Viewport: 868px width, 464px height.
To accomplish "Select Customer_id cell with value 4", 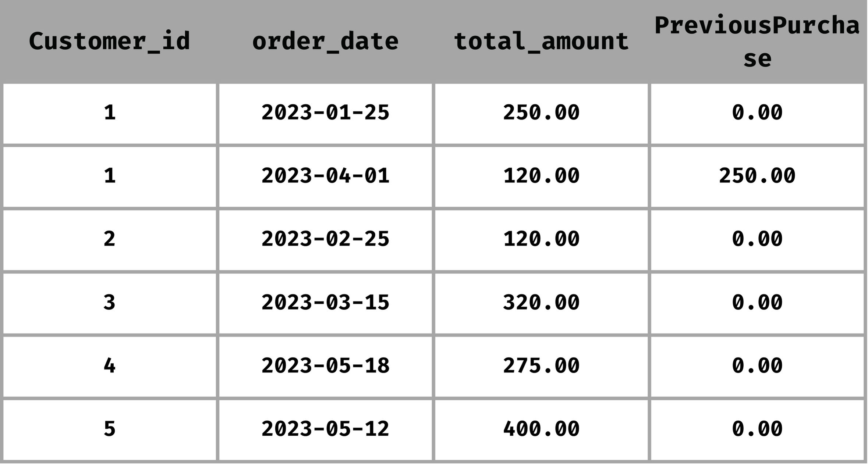I will [x=109, y=366].
